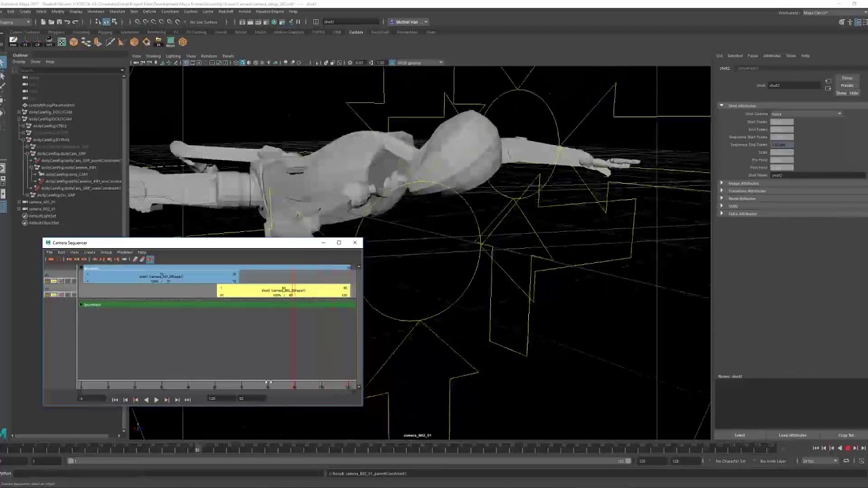The width and height of the screenshot is (868, 488).
Task: Click the Shot Name input field
Action: point(818,176)
